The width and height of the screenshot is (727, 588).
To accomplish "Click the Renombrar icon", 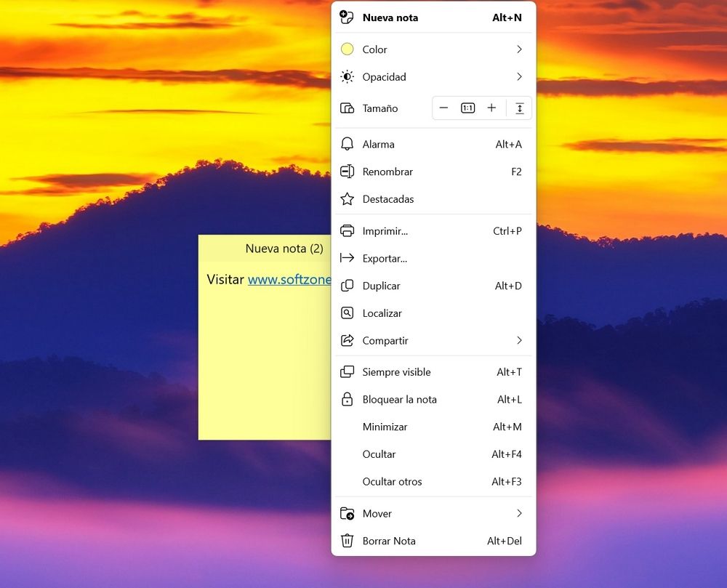I will coord(348,172).
